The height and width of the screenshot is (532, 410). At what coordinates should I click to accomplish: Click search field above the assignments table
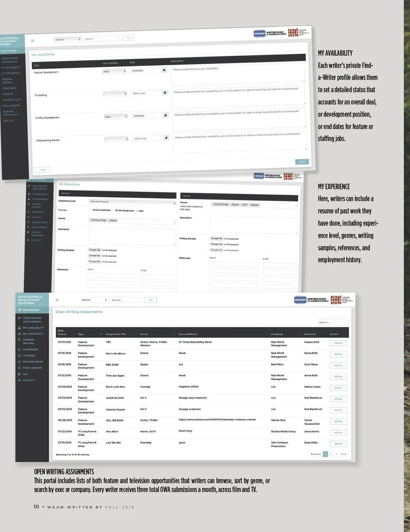[333, 322]
